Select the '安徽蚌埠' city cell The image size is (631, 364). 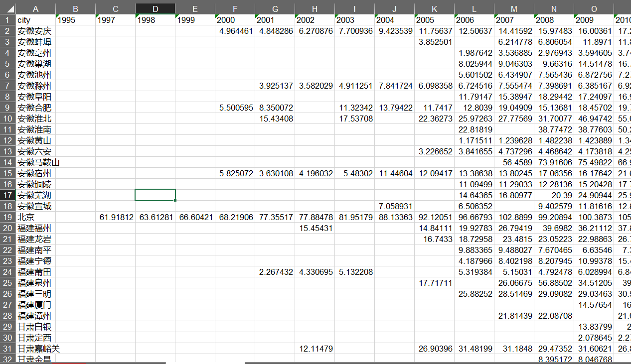tap(35, 42)
